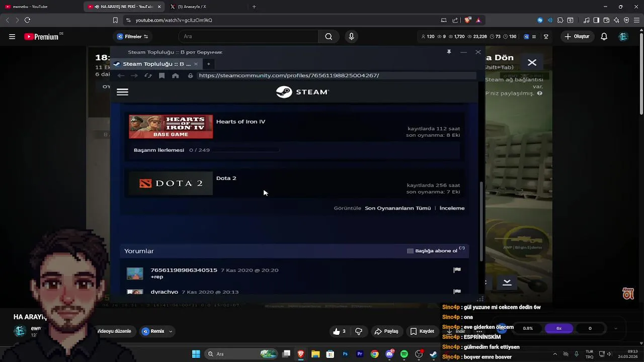The image size is (644, 362).
Task: Click the YouTube search magnifier button
Action: 329,37
